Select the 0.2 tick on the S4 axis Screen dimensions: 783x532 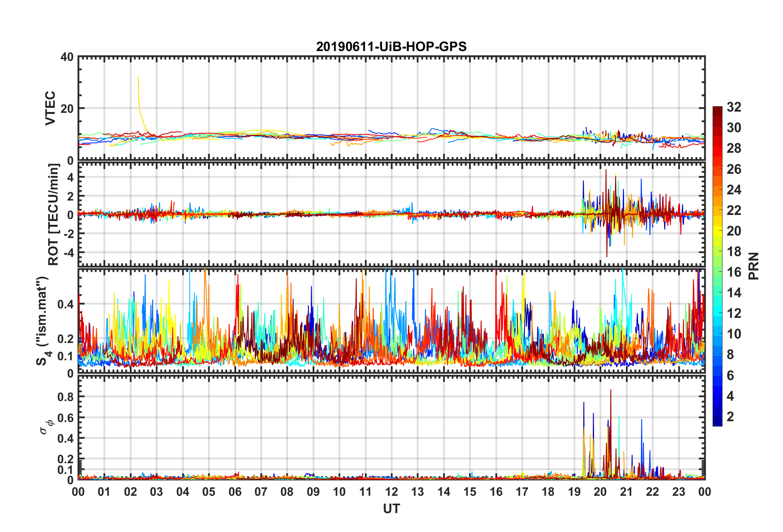(x=66, y=339)
